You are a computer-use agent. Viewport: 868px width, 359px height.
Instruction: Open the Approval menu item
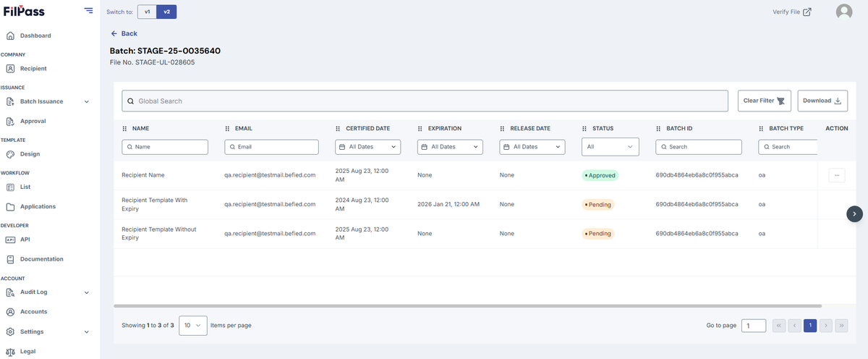click(x=33, y=122)
